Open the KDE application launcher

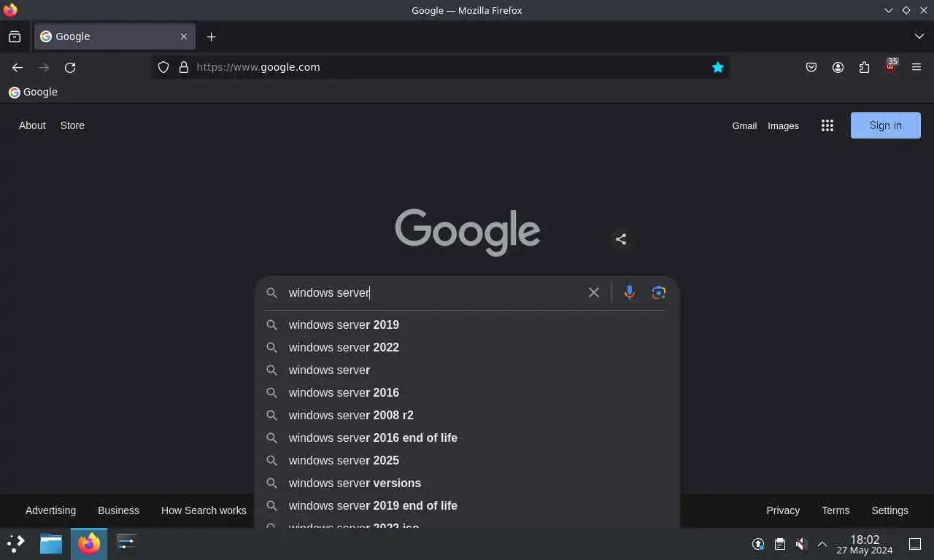tap(16, 543)
